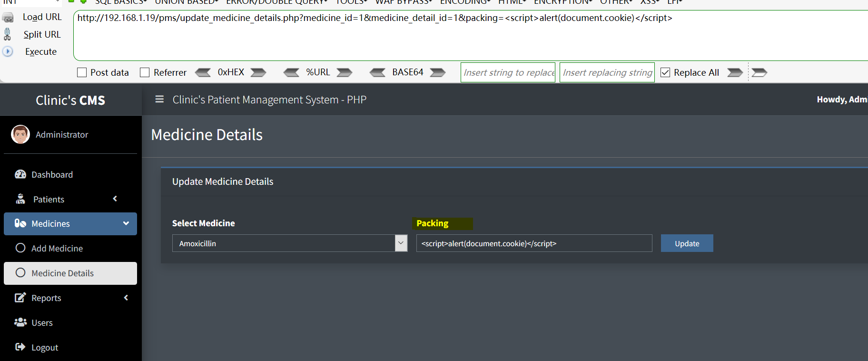The image size is (868, 361).
Task: Click the right arrow after %URL
Action: click(345, 72)
